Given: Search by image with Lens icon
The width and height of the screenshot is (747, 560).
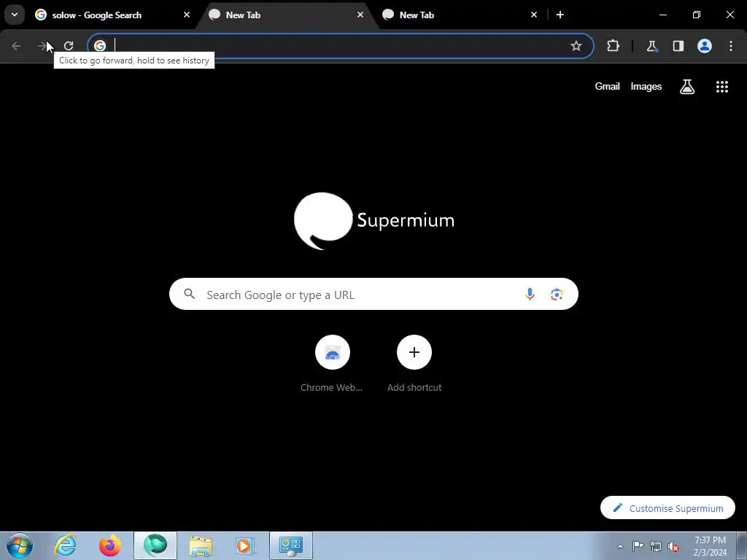Looking at the screenshot, I should pyautogui.click(x=557, y=295).
